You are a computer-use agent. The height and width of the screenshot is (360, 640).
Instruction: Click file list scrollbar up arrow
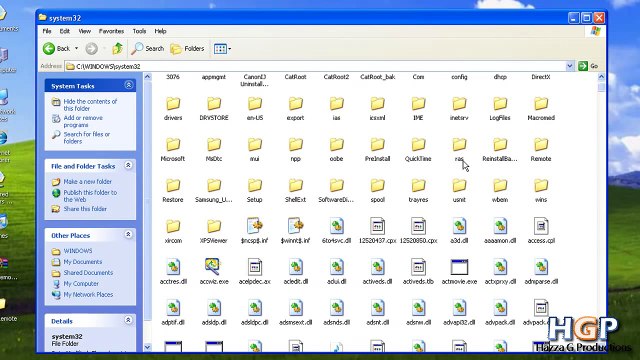(x=601, y=77)
